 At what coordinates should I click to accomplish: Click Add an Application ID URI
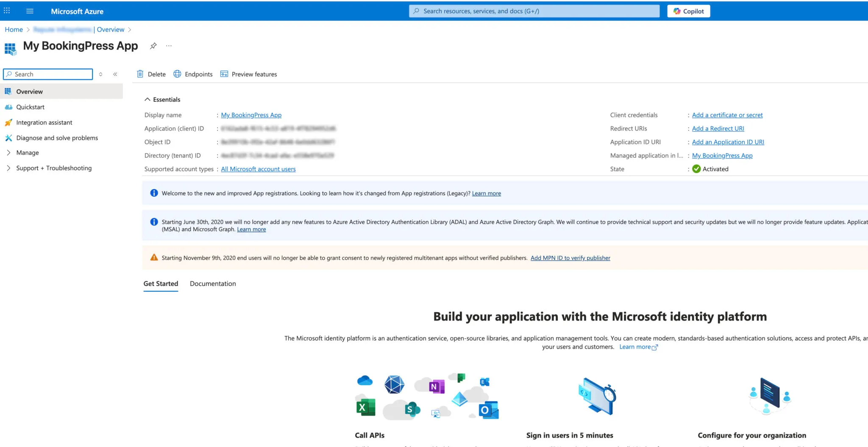728,142
